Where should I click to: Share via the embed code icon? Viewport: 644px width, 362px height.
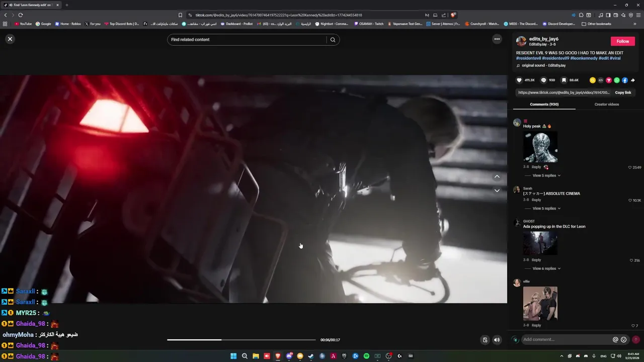(600, 80)
